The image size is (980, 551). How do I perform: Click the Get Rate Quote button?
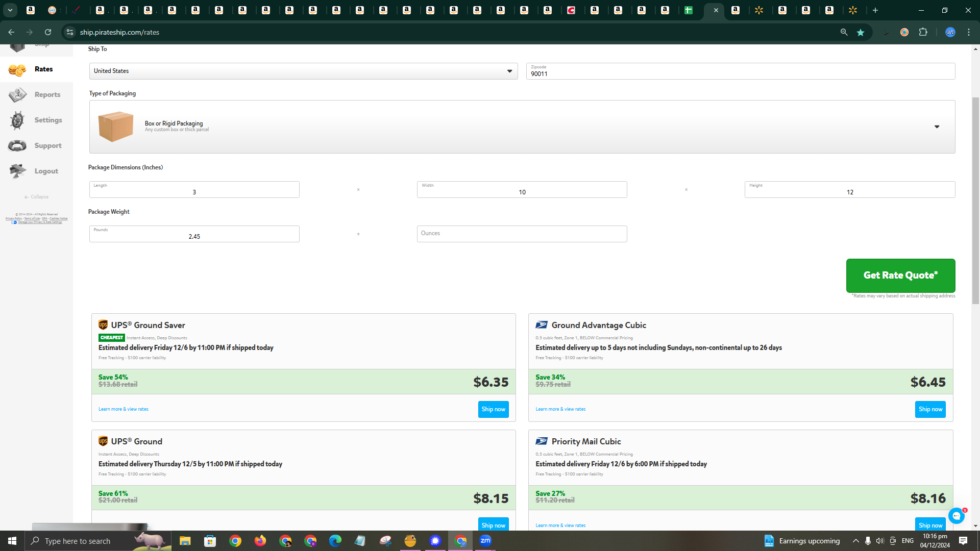click(900, 275)
